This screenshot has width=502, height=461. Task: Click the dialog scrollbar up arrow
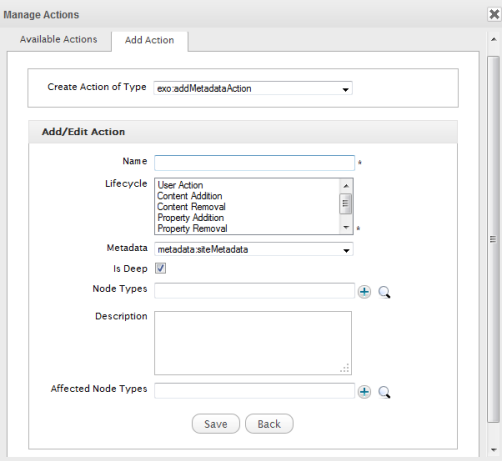[494, 40]
